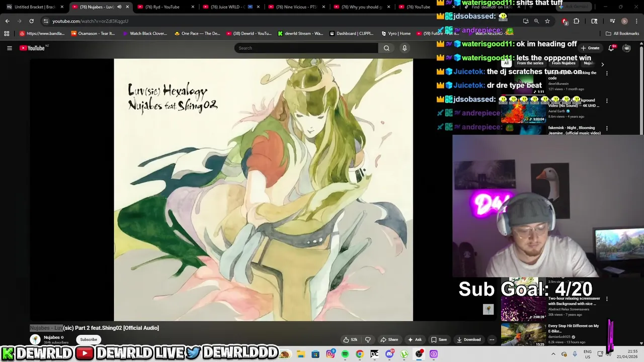
Task: Open the Vyro Home bookmark
Action: click(396, 34)
